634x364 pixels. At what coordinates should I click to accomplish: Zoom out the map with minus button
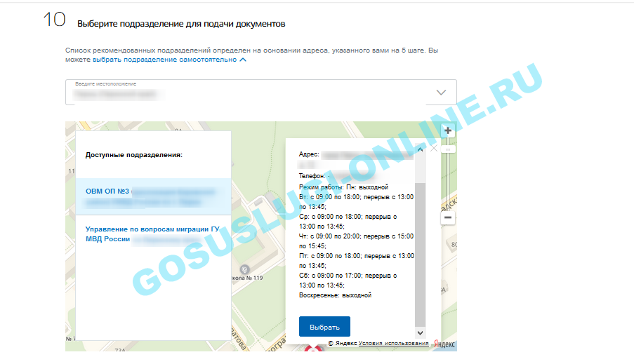[448, 217]
